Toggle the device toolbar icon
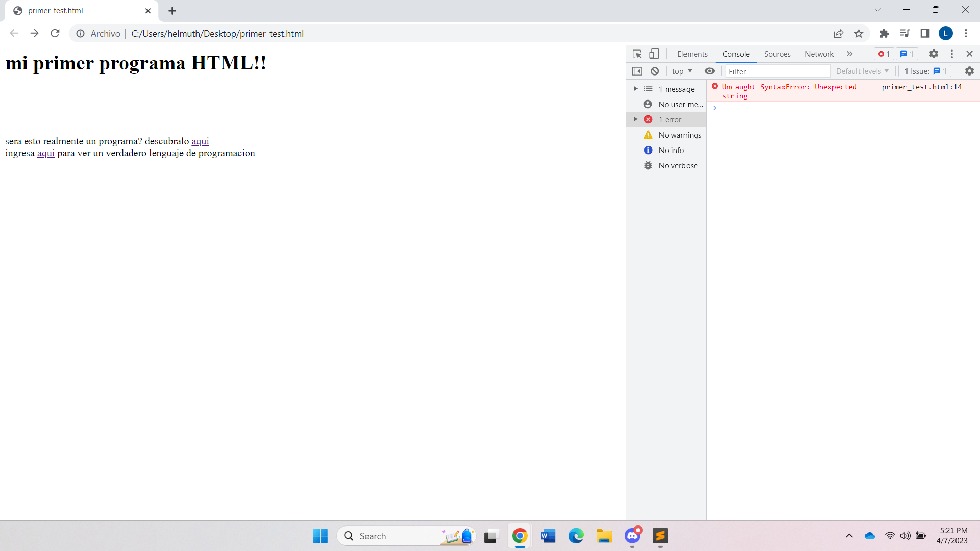This screenshot has height=551, width=980. click(x=654, y=54)
